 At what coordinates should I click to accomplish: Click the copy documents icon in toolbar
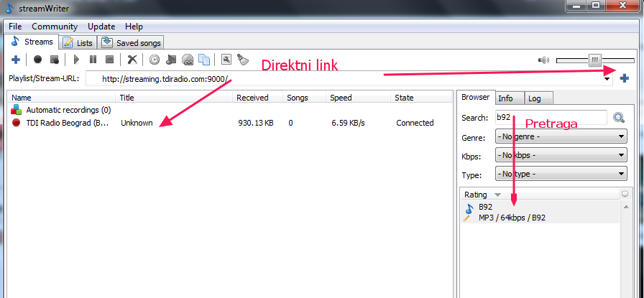click(x=204, y=60)
